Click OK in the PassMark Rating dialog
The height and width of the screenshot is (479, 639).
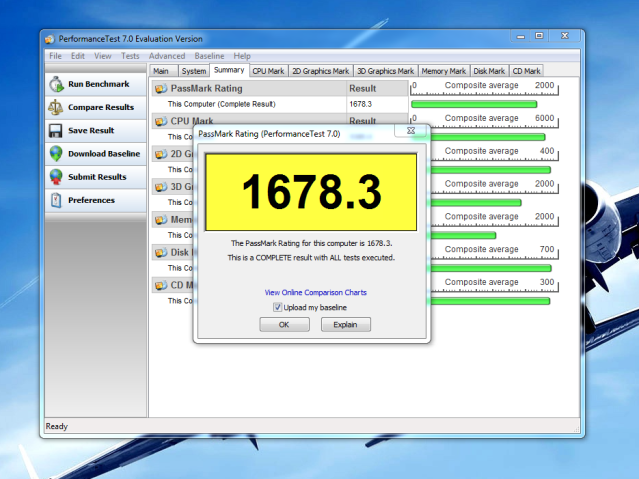(x=284, y=324)
